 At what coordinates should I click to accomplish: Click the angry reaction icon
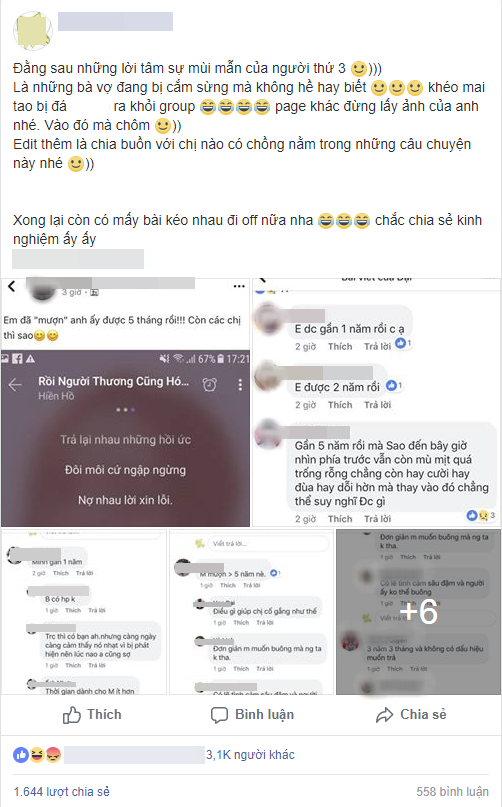tap(54, 755)
